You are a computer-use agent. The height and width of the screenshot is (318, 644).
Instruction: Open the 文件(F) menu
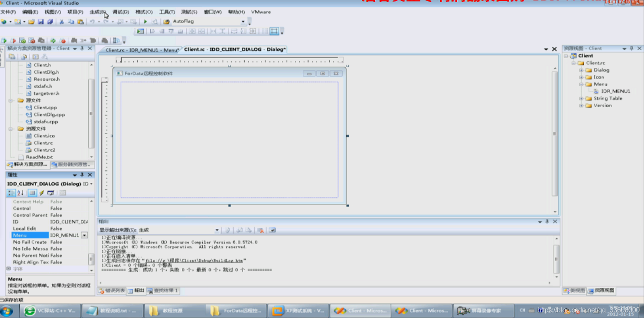coord(8,12)
